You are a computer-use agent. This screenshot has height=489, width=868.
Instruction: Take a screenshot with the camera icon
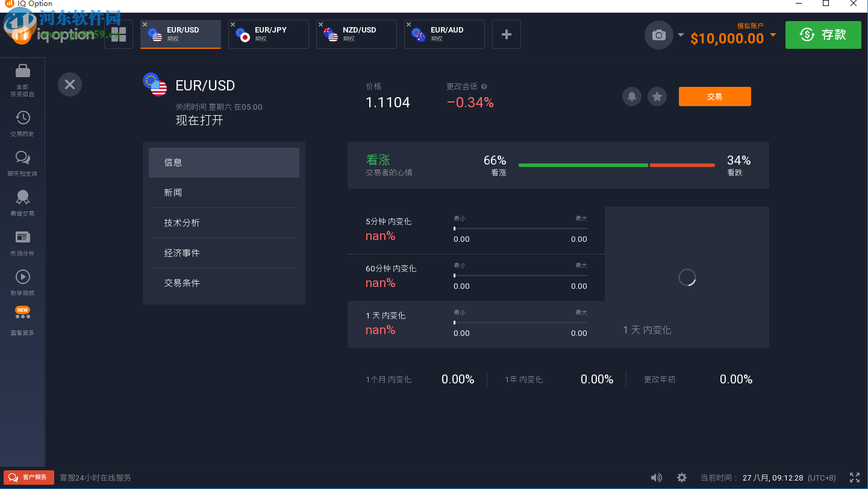pyautogui.click(x=658, y=34)
